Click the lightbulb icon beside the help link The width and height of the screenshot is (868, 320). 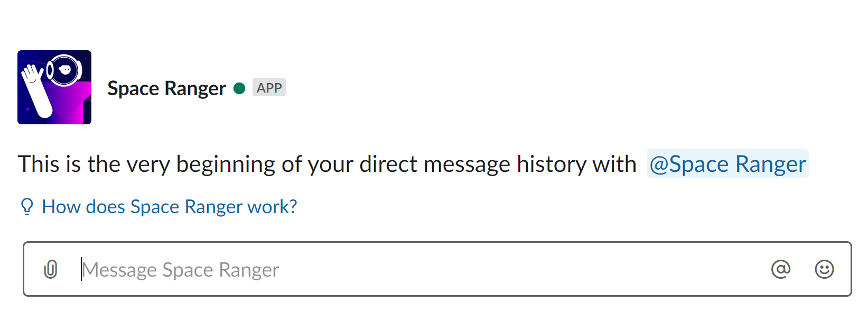pyautogui.click(x=27, y=206)
